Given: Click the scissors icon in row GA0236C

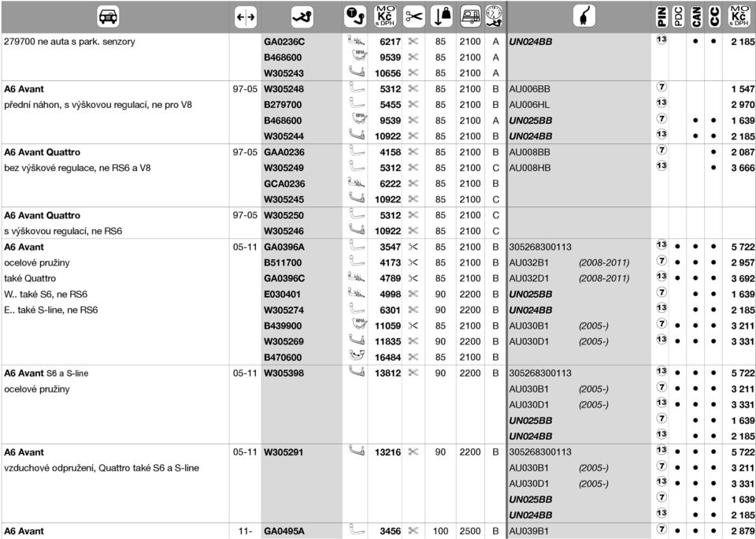Looking at the screenshot, I should (x=413, y=42).
